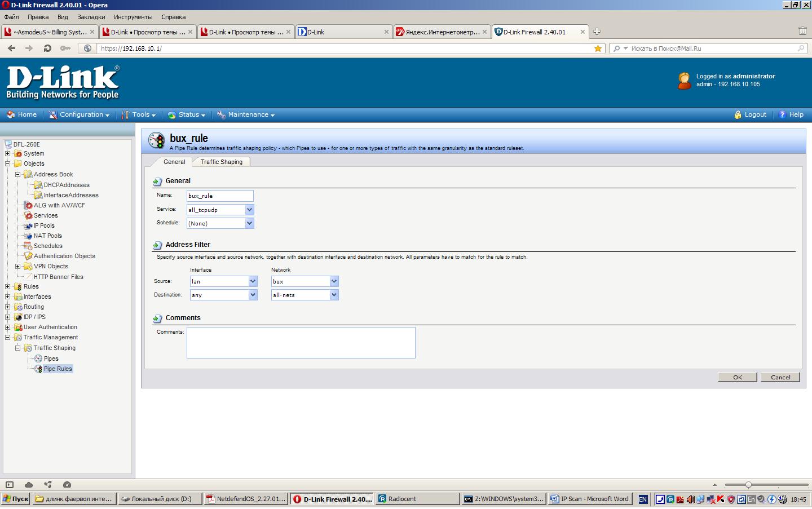The height and width of the screenshot is (509, 812).
Task: Expand the Routing tree node
Action: [8, 307]
